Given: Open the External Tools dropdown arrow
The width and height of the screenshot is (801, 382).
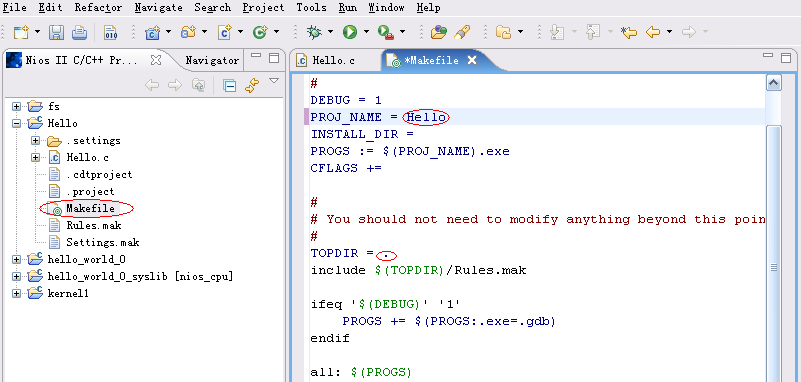Looking at the screenshot, I should coord(402,32).
